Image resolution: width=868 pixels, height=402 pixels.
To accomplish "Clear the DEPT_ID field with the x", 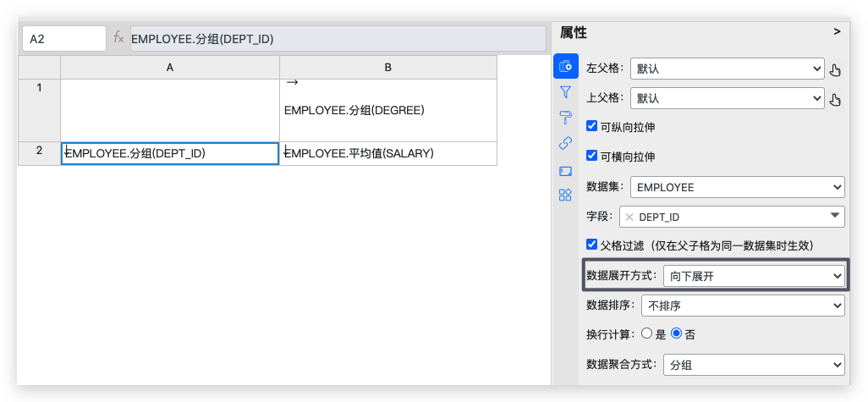I will (629, 217).
